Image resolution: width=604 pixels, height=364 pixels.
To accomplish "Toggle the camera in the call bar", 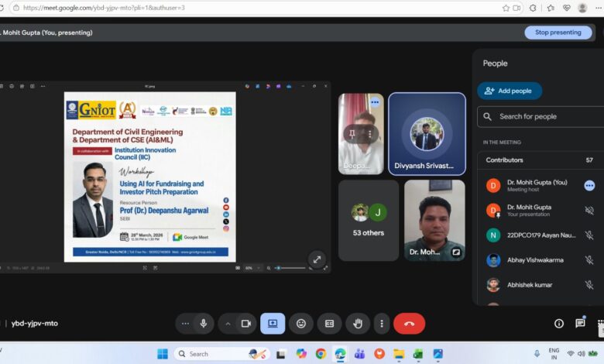I will click(246, 323).
